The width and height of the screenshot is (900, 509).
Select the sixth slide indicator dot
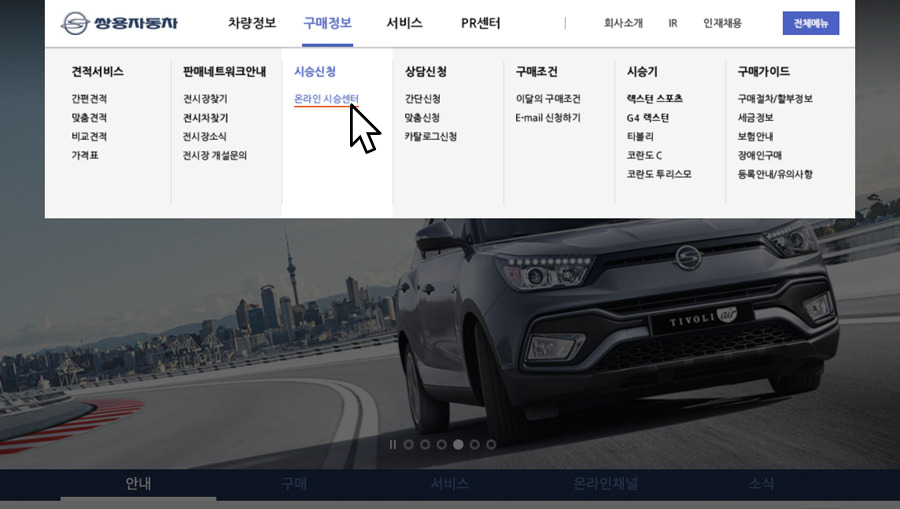[x=491, y=444]
